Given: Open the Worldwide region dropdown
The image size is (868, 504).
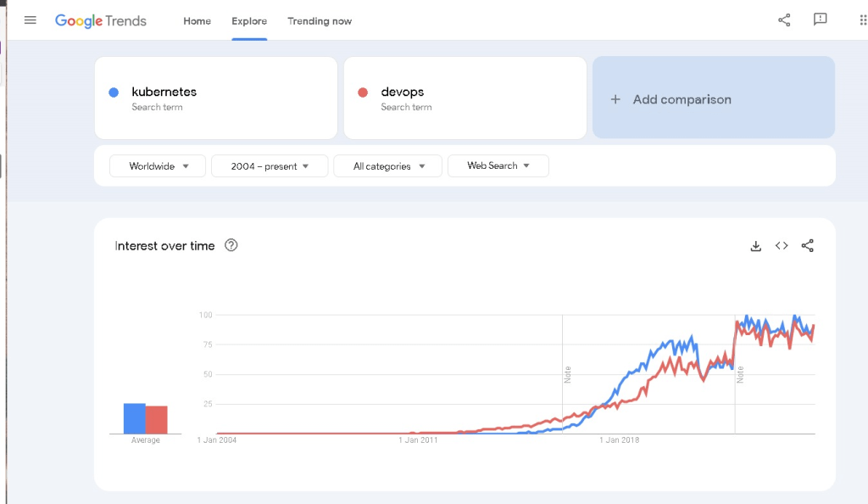Looking at the screenshot, I should tap(158, 166).
